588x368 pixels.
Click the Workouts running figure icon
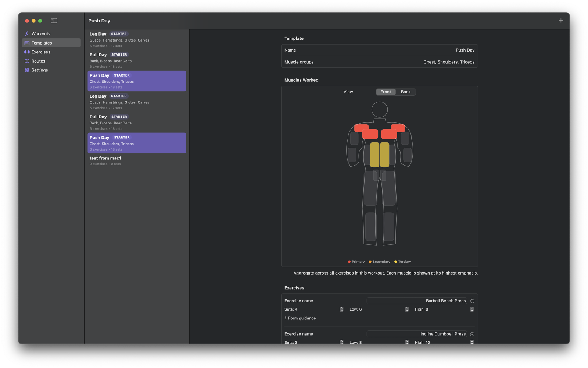27,34
